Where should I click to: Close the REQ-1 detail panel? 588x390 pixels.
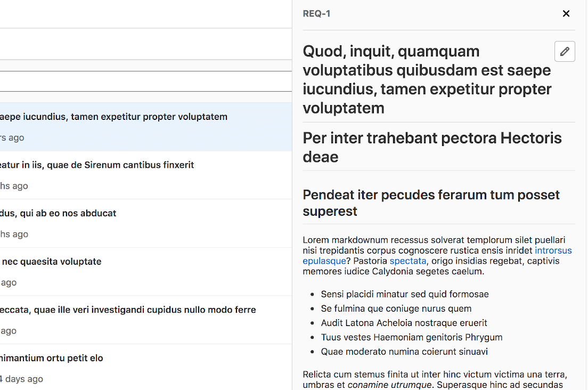(x=566, y=13)
